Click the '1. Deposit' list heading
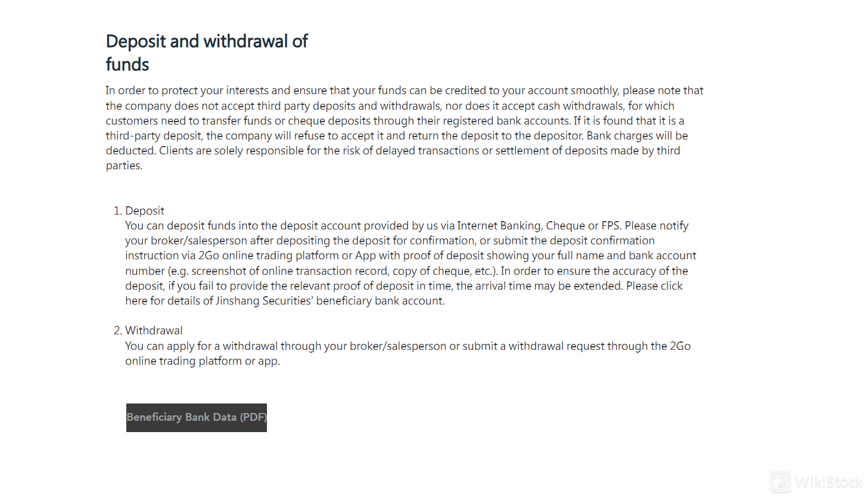868x503 pixels. pos(139,211)
